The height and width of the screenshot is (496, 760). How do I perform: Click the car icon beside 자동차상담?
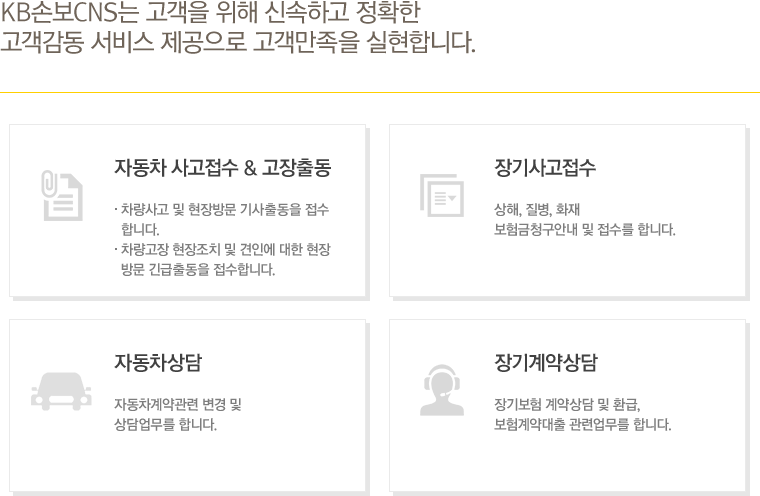61,390
